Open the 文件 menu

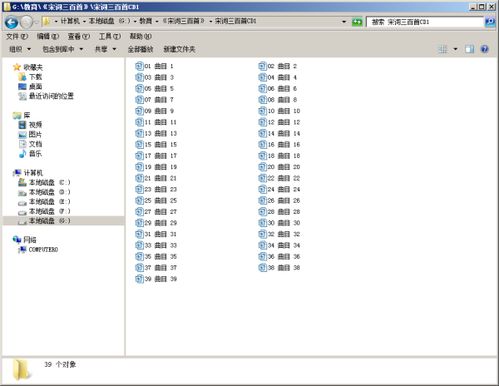pyautogui.click(x=17, y=36)
